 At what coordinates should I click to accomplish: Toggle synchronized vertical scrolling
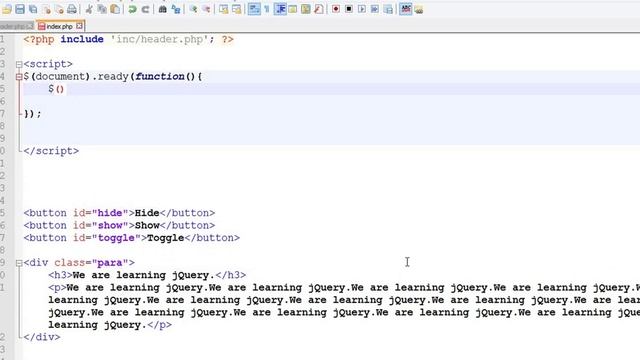point(223,9)
